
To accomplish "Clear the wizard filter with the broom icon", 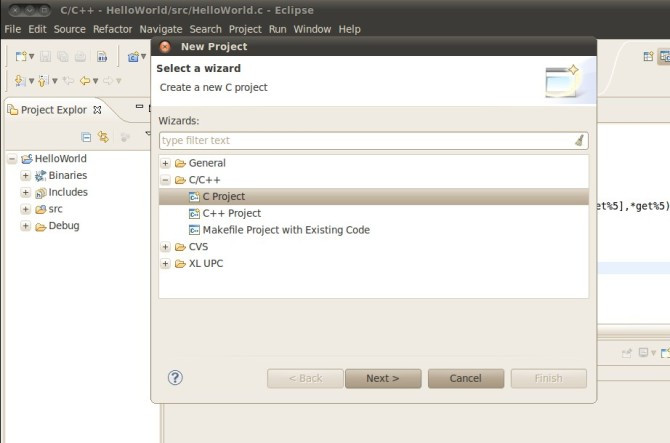I will click(579, 140).
